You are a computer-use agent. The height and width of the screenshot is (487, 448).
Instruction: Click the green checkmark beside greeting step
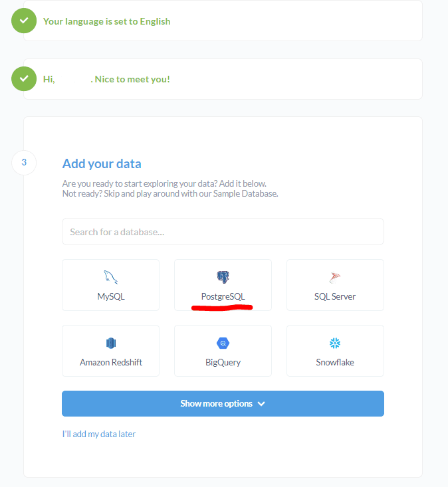coord(24,79)
